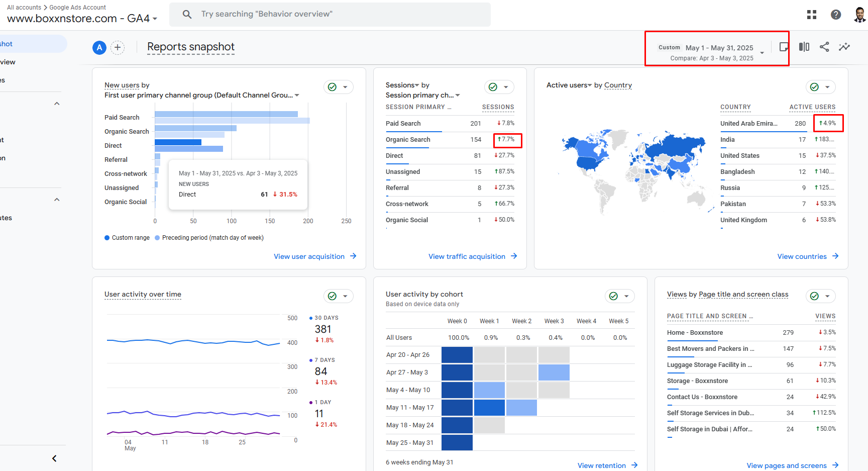
Task: Expand the account selector www.boxxnstore.com dropdown
Action: (x=155, y=19)
